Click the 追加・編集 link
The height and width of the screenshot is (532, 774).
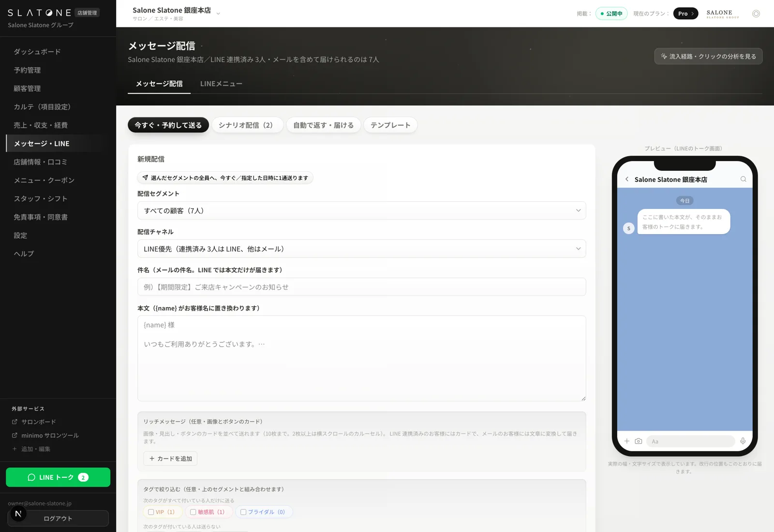coord(36,449)
